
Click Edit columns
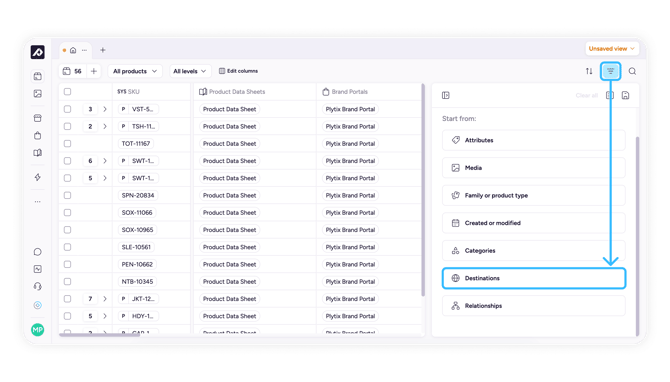click(x=238, y=71)
